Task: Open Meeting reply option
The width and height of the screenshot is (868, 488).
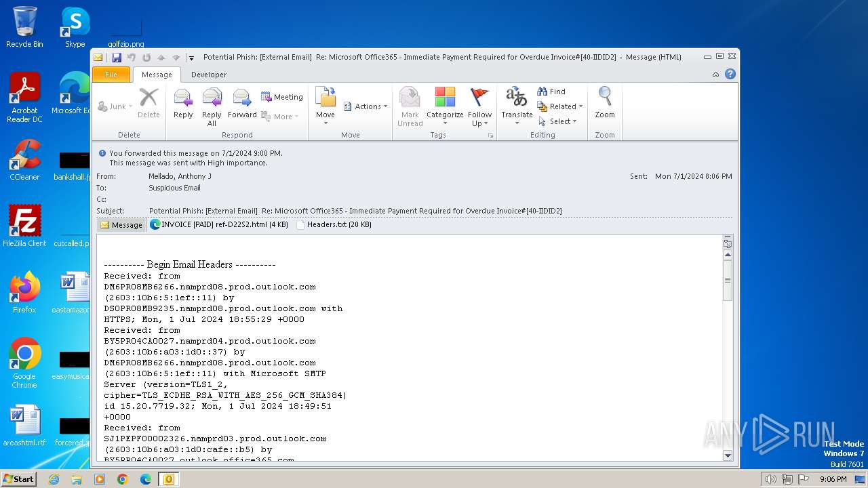Action: coord(282,97)
